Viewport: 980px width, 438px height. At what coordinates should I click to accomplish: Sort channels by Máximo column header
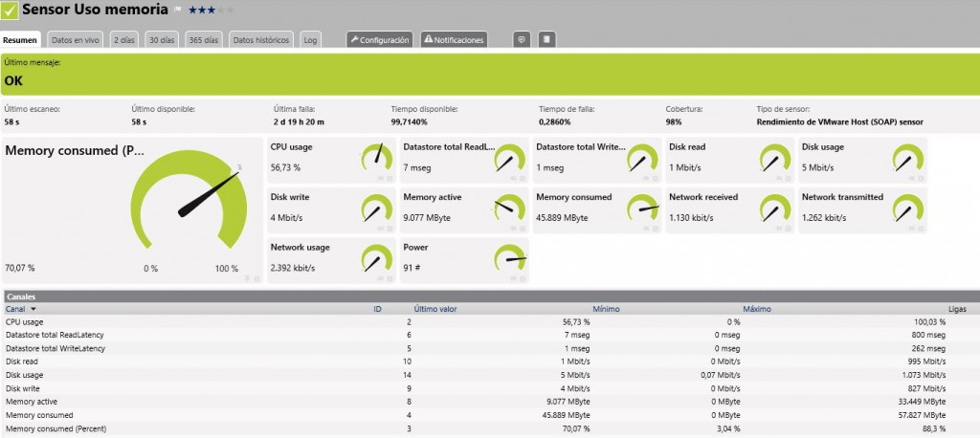(757, 310)
